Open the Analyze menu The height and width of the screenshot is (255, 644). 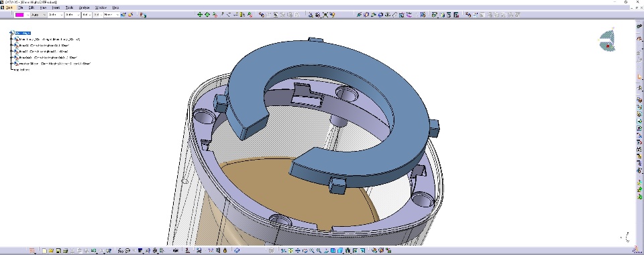click(85, 7)
